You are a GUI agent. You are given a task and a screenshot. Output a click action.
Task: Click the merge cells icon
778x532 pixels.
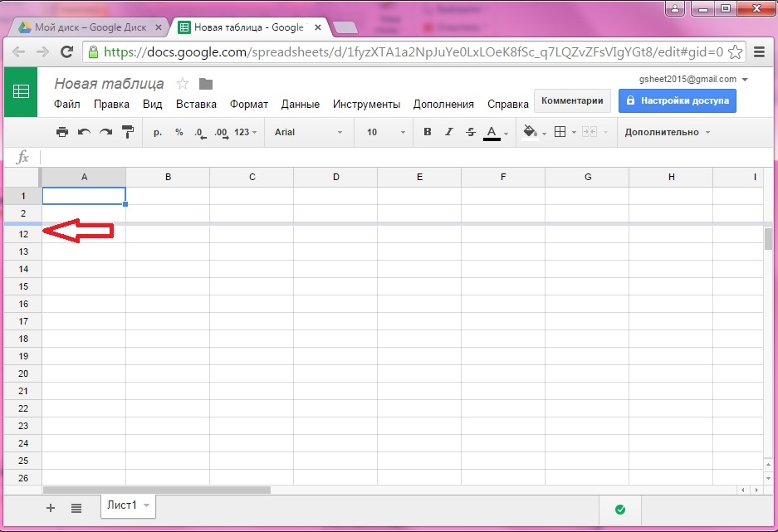click(x=589, y=132)
